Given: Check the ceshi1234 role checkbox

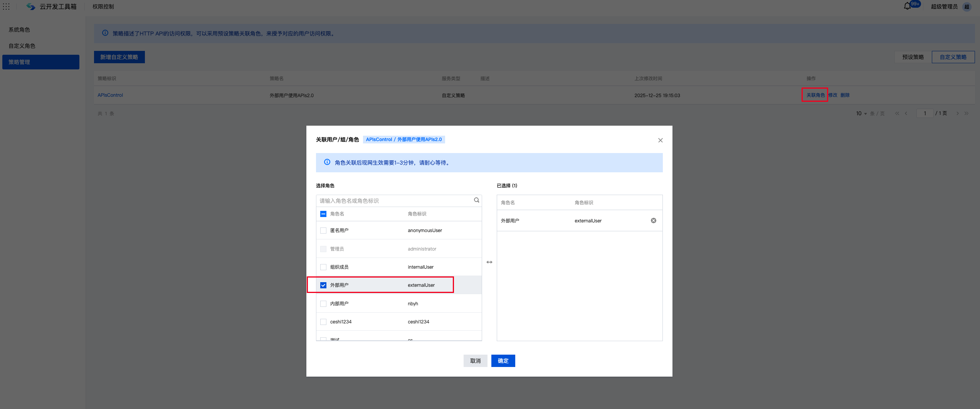Looking at the screenshot, I should [323, 322].
